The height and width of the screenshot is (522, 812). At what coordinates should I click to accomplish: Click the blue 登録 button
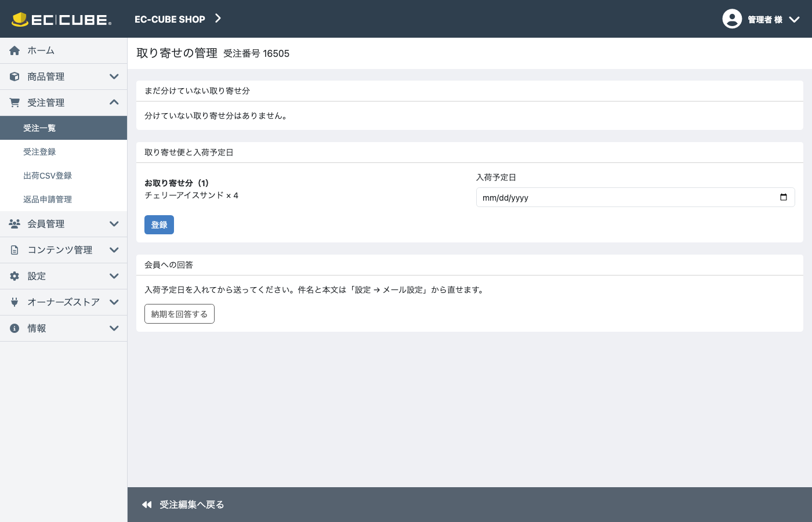[159, 224]
